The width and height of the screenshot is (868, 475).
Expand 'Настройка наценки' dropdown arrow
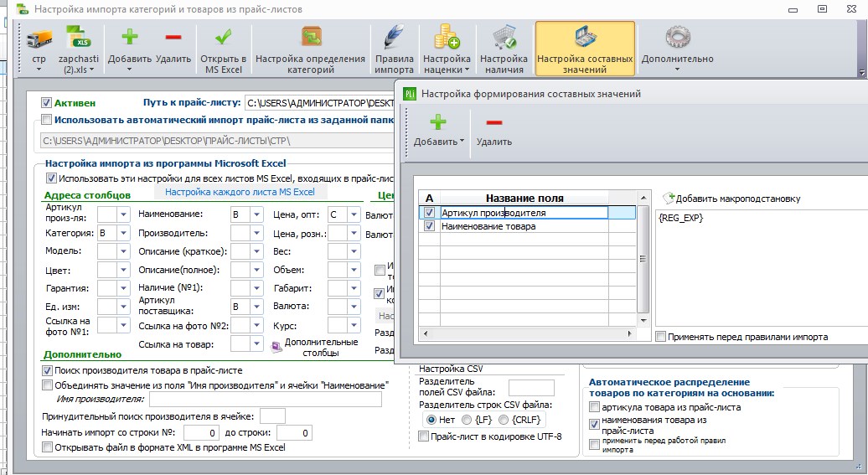[x=467, y=70]
